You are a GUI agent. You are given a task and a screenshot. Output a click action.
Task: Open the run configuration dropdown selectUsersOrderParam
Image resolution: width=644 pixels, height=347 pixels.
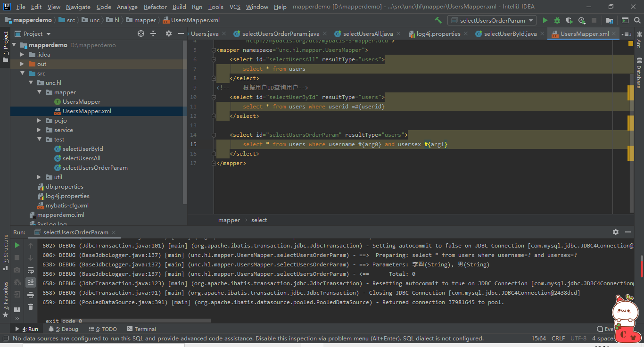pyautogui.click(x=492, y=20)
